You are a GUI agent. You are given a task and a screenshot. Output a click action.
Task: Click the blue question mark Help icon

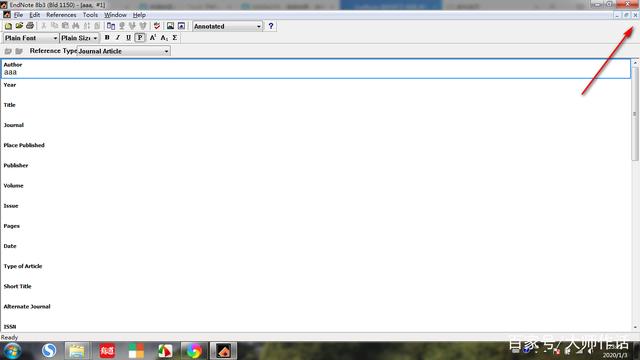(271, 26)
